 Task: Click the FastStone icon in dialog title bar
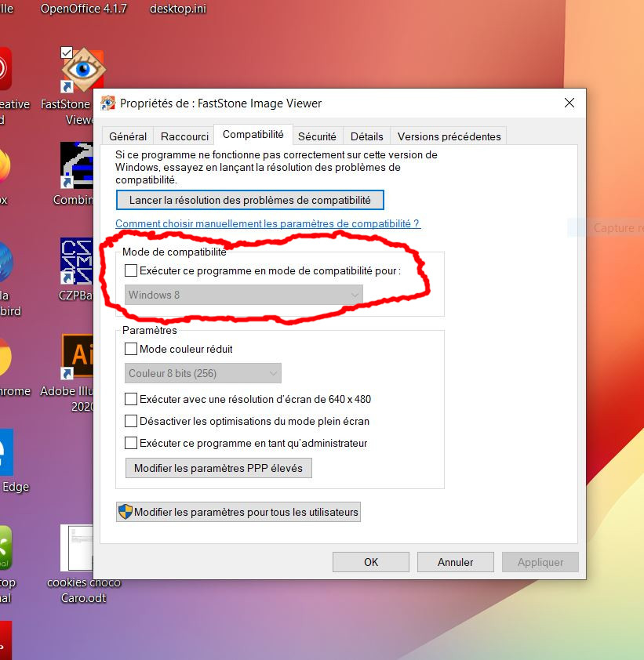[108, 103]
